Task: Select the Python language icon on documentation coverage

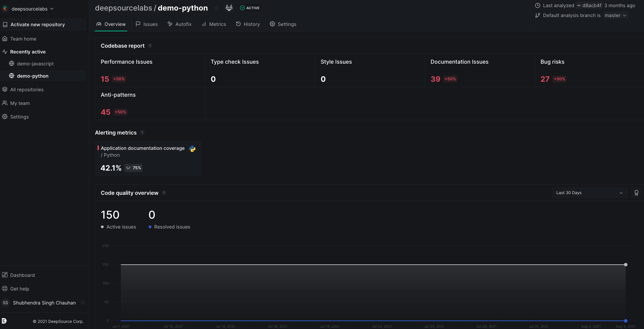Action: point(192,149)
